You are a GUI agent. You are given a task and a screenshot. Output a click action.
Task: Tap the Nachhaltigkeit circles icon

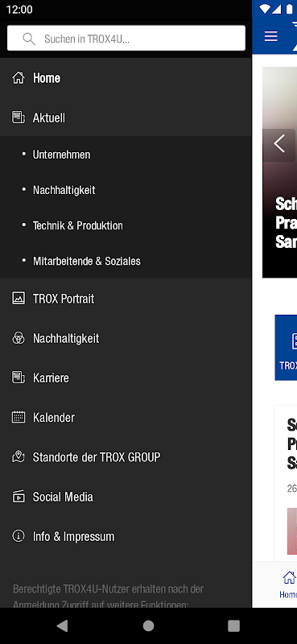(x=18, y=338)
